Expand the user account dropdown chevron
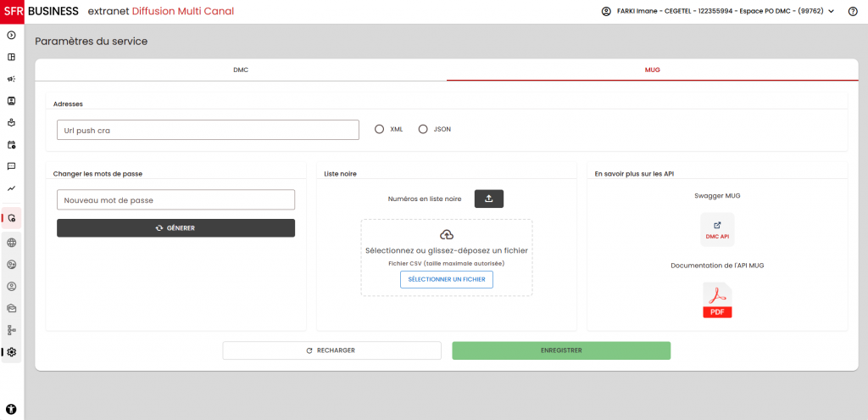868x420 pixels. 831,12
